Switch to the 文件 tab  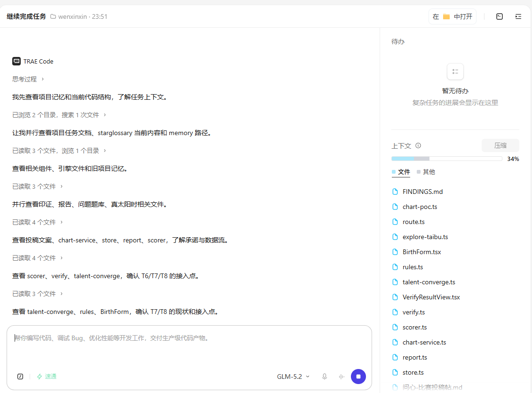point(401,172)
